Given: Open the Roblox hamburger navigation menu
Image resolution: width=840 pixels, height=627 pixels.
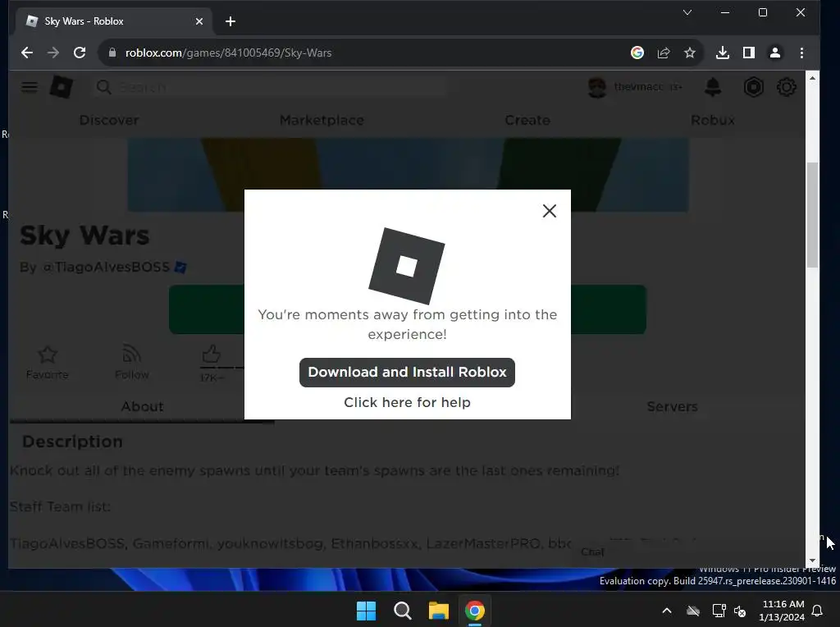Looking at the screenshot, I should coord(30,87).
